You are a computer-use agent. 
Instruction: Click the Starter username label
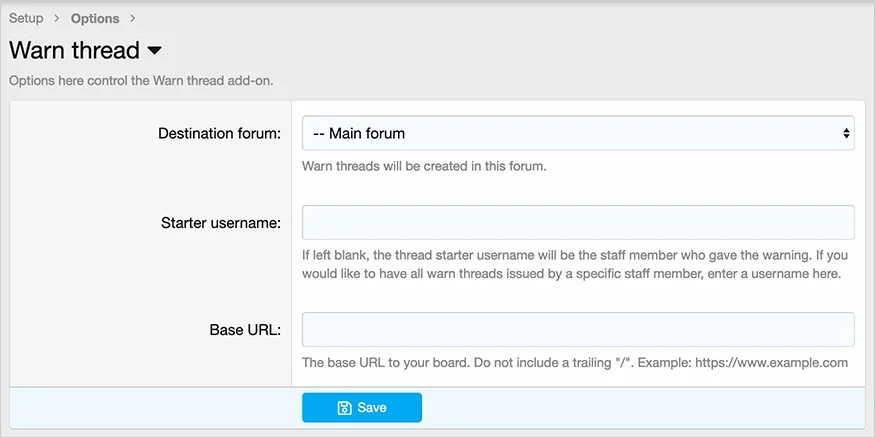coord(221,223)
